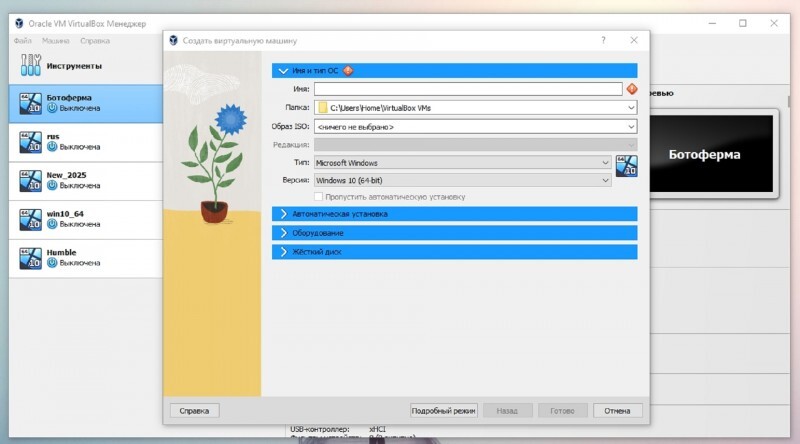
Task: Click the VirtualBox logo in the Manager title bar
Action: (19, 23)
